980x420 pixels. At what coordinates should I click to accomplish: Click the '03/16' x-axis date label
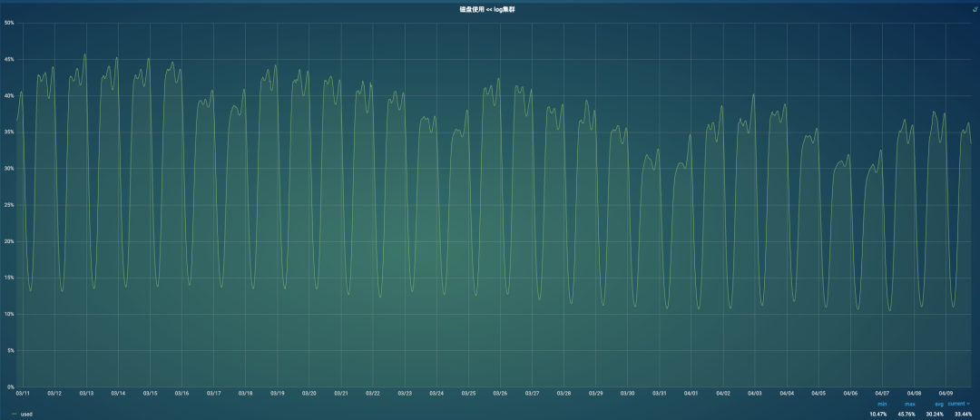[x=181, y=393]
